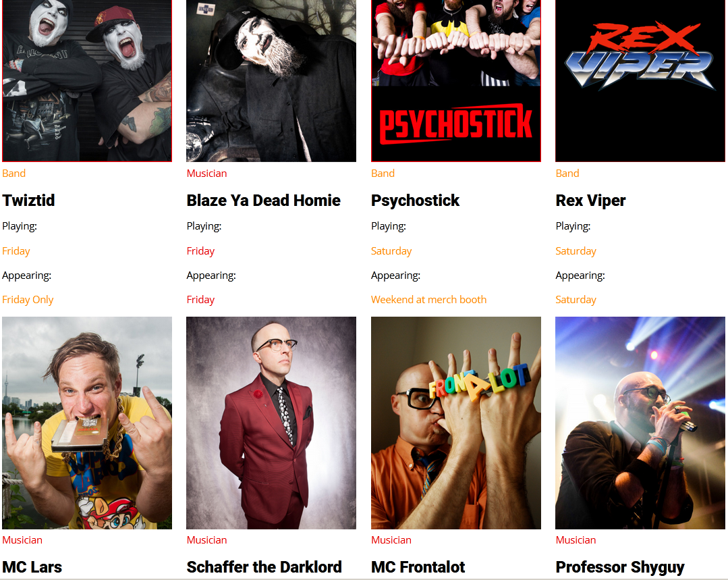Open the Professor Shyguy title link

point(620,567)
